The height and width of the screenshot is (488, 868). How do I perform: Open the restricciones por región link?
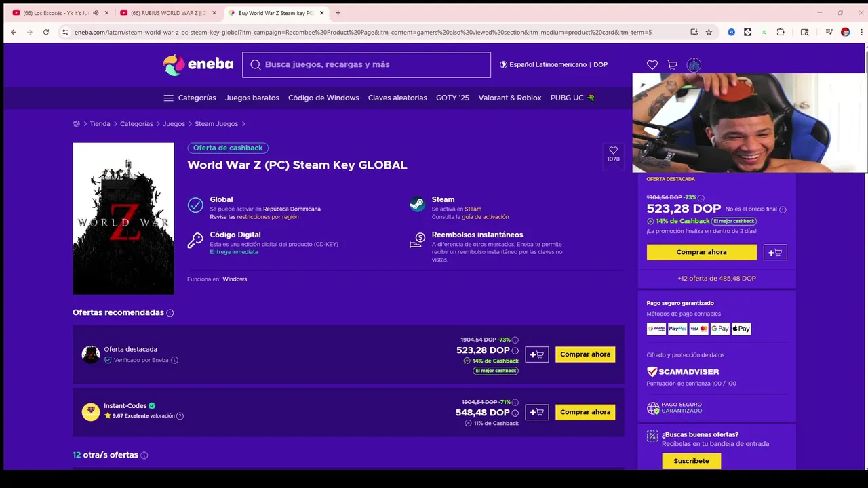(x=267, y=217)
